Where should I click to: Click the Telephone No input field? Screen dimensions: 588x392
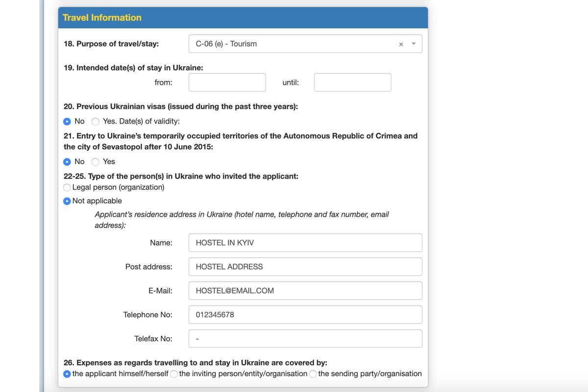[305, 315]
